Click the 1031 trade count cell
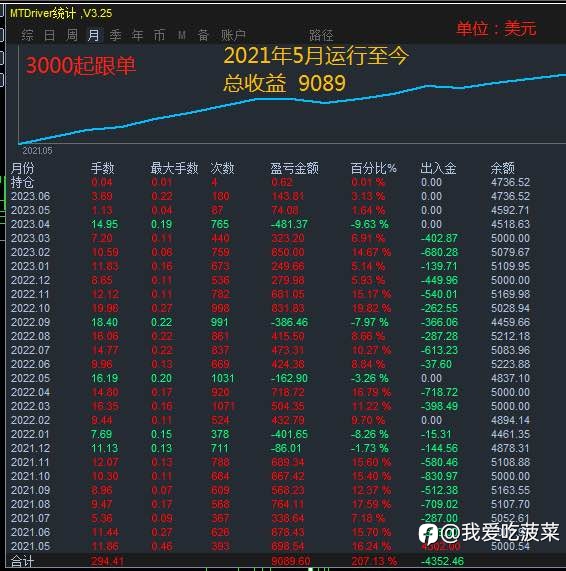Viewport: 566px width, 571px height. (x=223, y=378)
